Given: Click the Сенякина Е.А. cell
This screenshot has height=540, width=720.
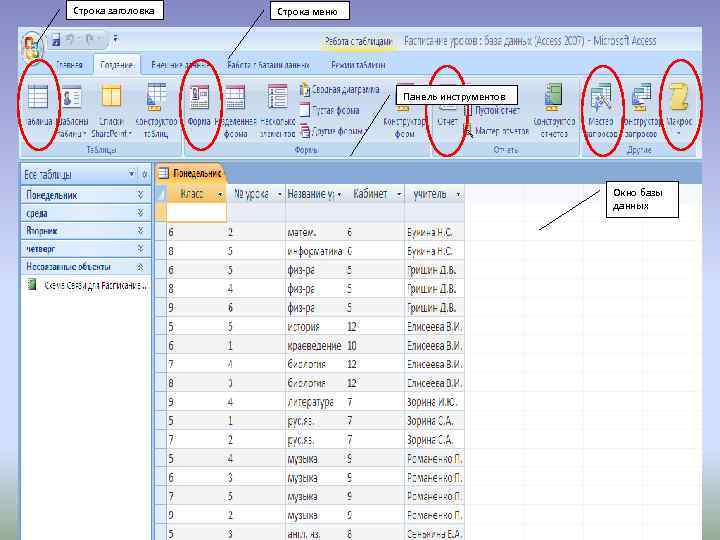Looking at the screenshot, I should [434, 534].
